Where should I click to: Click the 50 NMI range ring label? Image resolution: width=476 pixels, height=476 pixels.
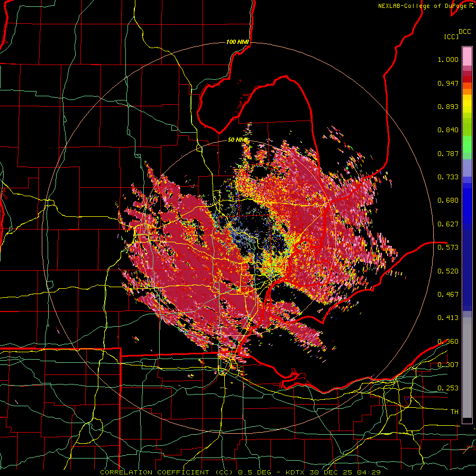(x=237, y=140)
